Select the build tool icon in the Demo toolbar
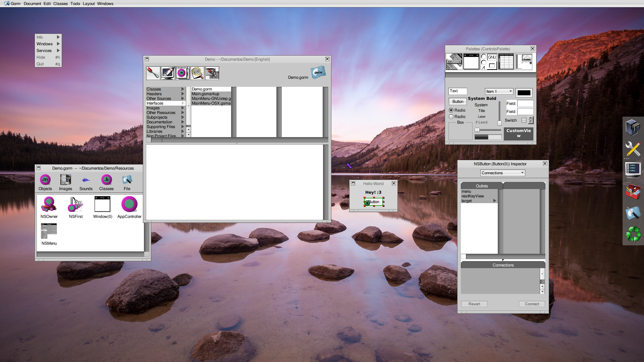Viewport: 644px width, 362px height. [x=153, y=73]
